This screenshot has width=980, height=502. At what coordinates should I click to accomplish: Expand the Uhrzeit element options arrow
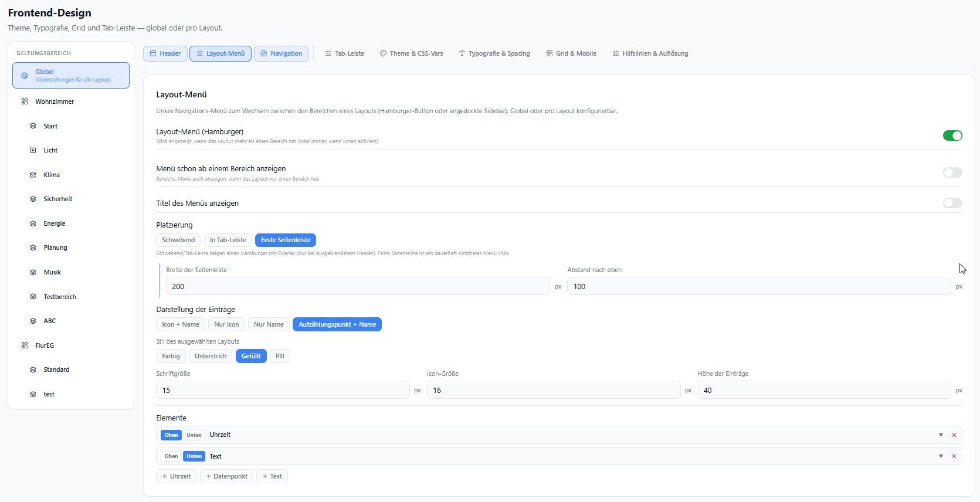tap(941, 435)
